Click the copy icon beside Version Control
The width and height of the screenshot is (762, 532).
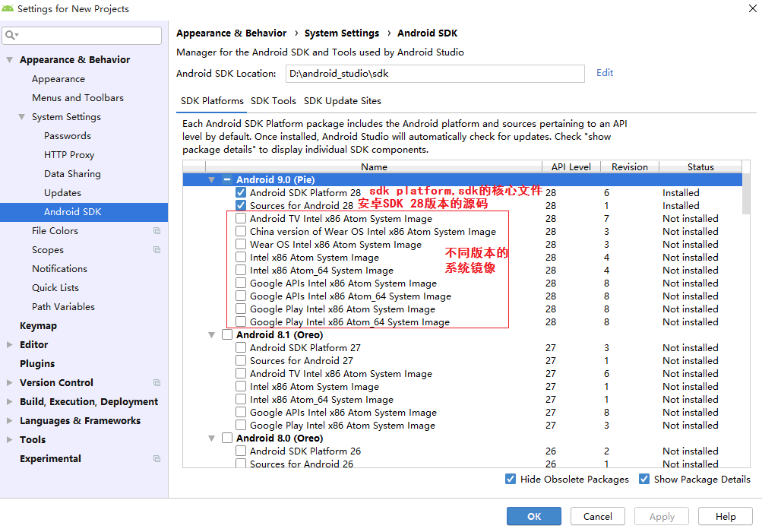157,383
